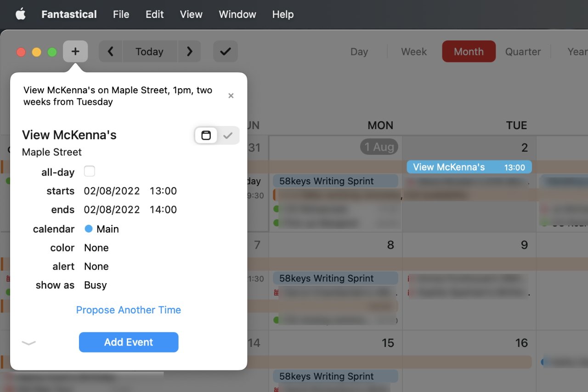Image resolution: width=588 pixels, height=392 pixels.
Task: Click the Add Event button
Action: tap(129, 342)
